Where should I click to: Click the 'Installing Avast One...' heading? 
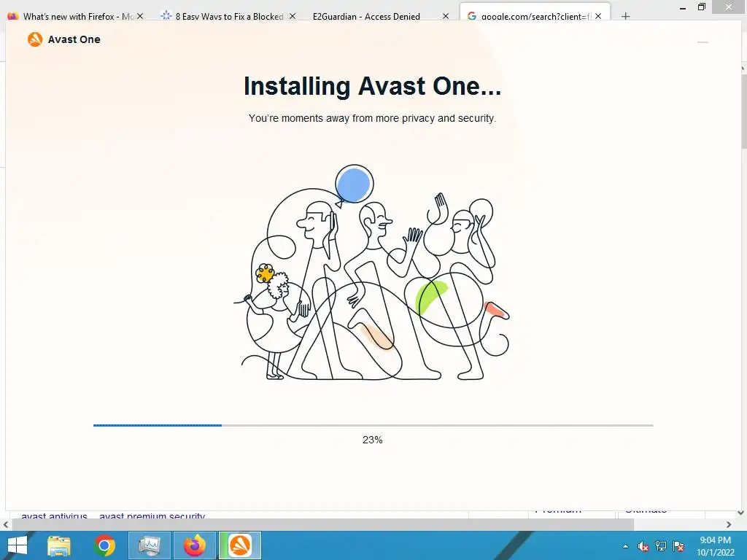[x=373, y=86]
